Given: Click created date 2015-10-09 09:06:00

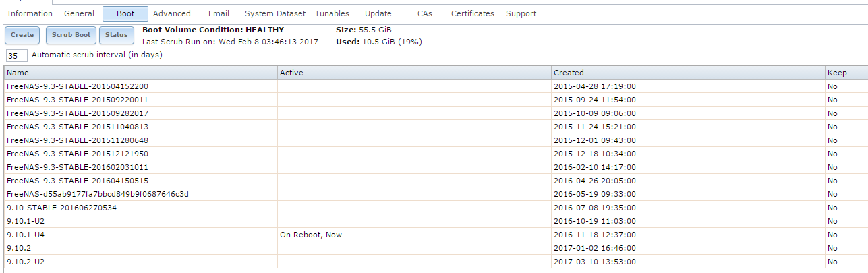Looking at the screenshot, I should point(595,113).
